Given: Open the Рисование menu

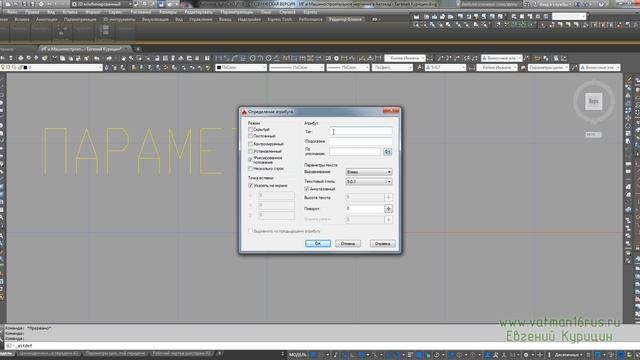Looking at the screenshot, I should click(x=141, y=12).
